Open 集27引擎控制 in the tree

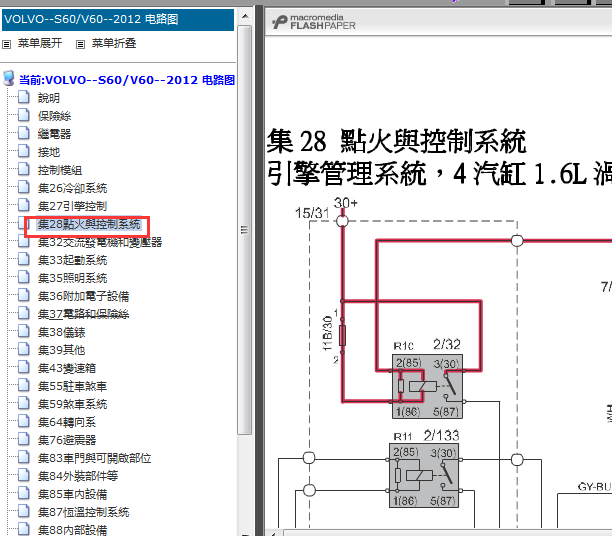click(72, 206)
